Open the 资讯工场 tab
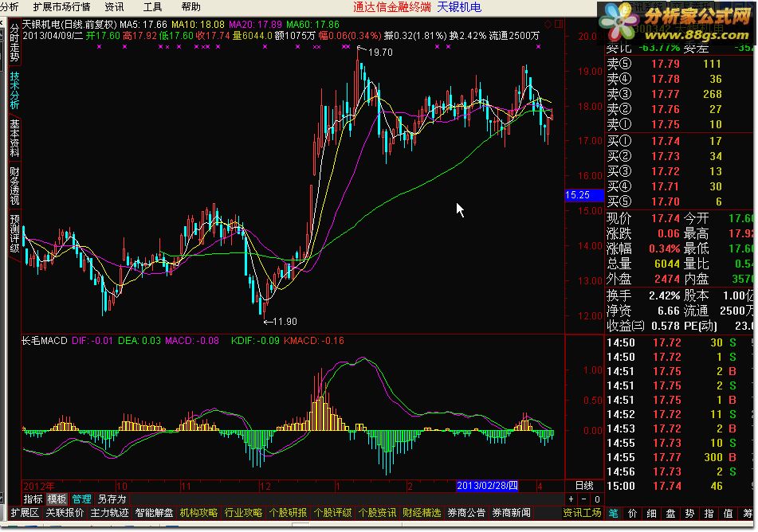Image resolution: width=758 pixels, height=532 pixels. (x=582, y=513)
